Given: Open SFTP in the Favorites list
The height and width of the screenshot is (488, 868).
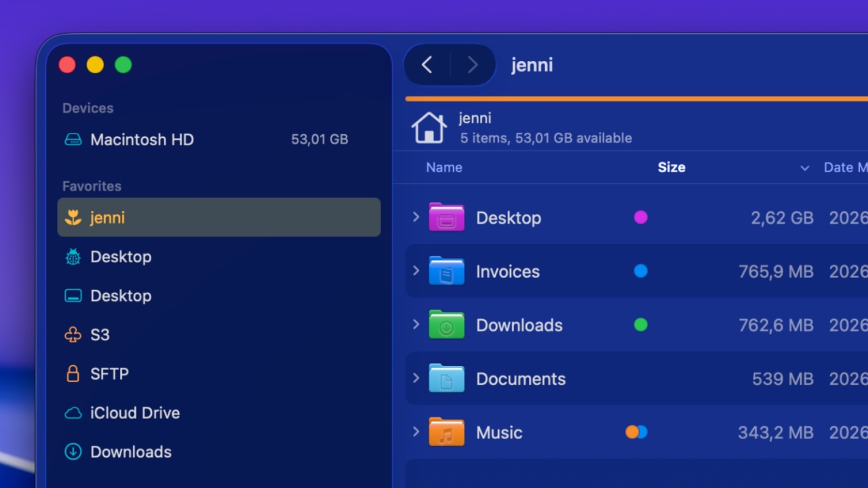Looking at the screenshot, I should coord(219,373).
